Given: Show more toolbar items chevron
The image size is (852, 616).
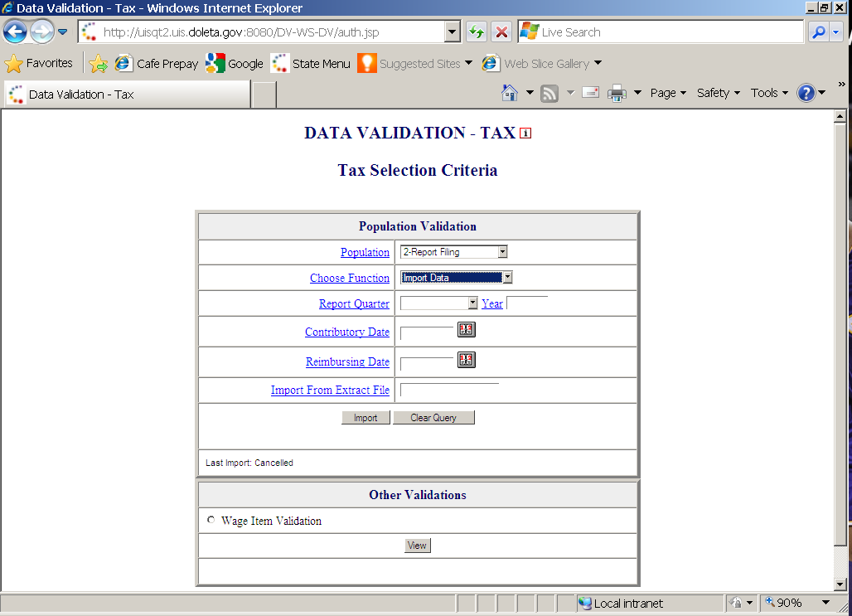Looking at the screenshot, I should [x=842, y=85].
